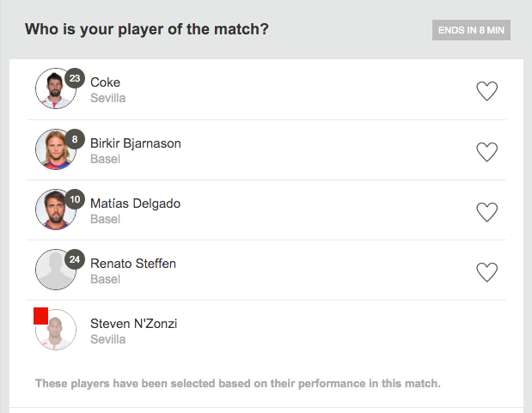The width and height of the screenshot is (532, 413).
Task: Click the red card icon on N'Zonzi
Action: (40, 316)
